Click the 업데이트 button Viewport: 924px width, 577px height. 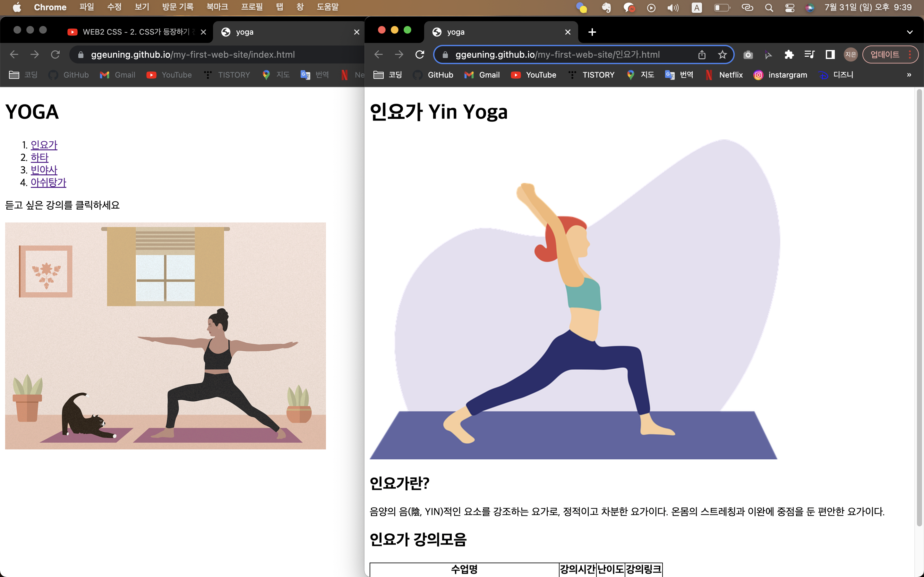tap(884, 54)
